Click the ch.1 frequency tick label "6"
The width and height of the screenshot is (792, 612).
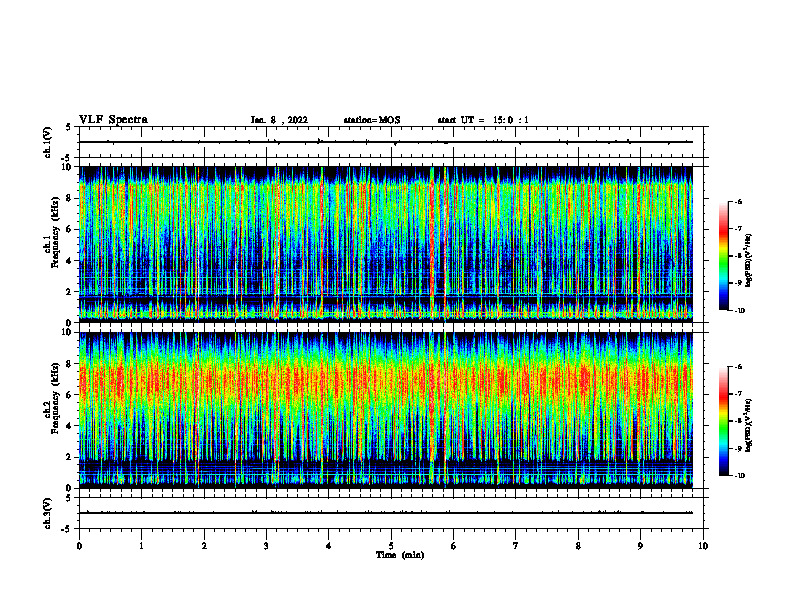pyautogui.click(x=69, y=230)
